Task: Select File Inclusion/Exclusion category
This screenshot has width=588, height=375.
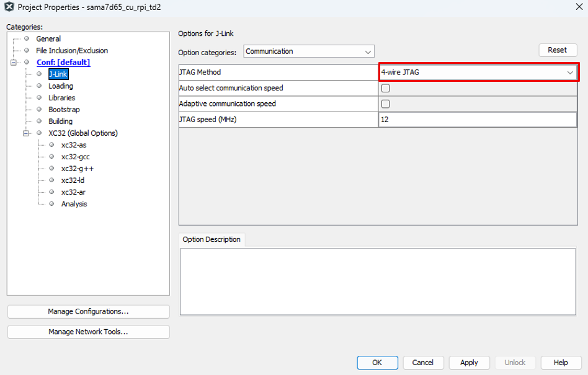Action: [x=71, y=51]
